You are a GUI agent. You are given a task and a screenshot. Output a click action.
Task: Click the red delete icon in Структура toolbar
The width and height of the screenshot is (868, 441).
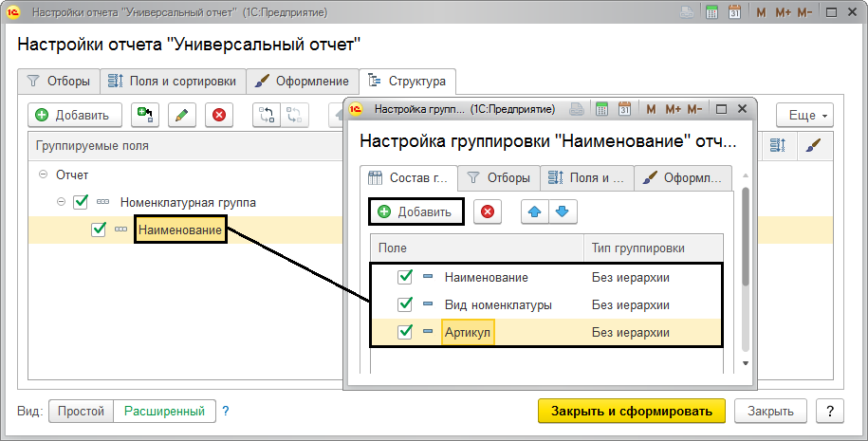[x=219, y=115]
